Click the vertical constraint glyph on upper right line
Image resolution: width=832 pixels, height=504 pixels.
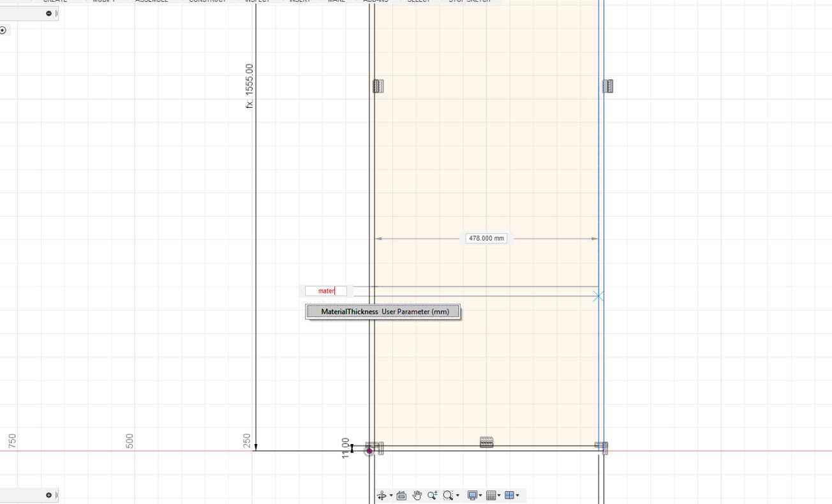coord(607,85)
